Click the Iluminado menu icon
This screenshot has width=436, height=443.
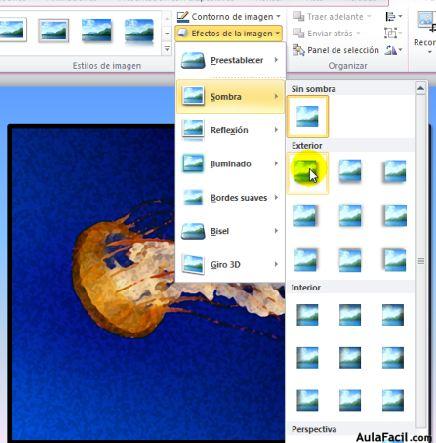[x=193, y=163]
